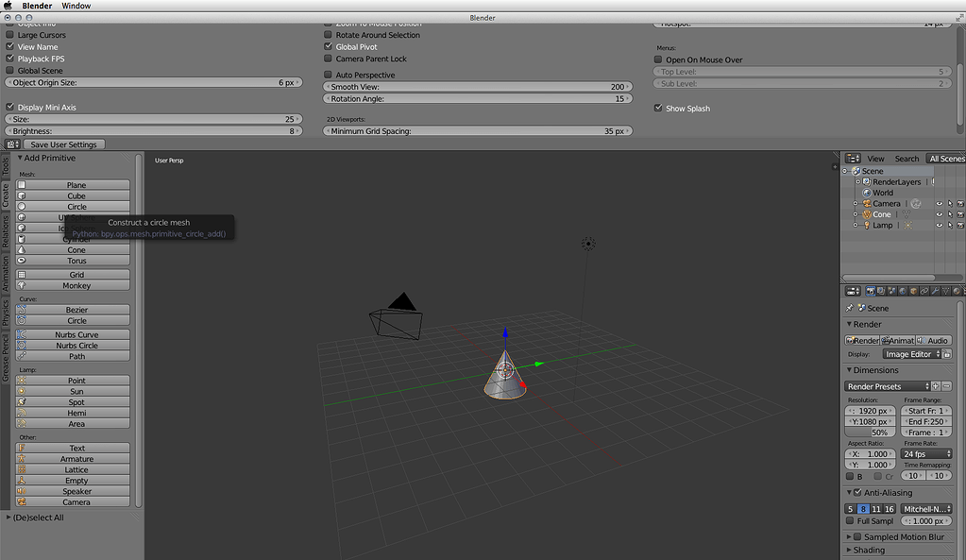Add a Cone mesh primitive
This screenshot has height=560, width=966.
pos(73,250)
